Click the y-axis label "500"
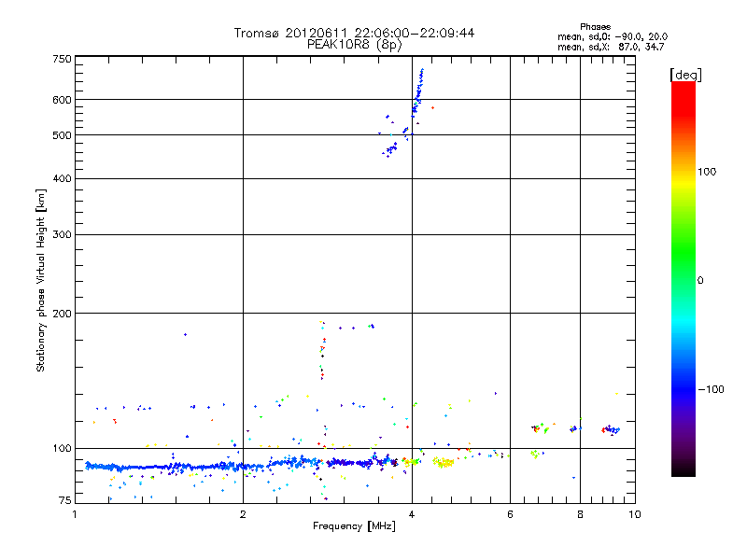The width and height of the screenshot is (747, 560). 62,135
